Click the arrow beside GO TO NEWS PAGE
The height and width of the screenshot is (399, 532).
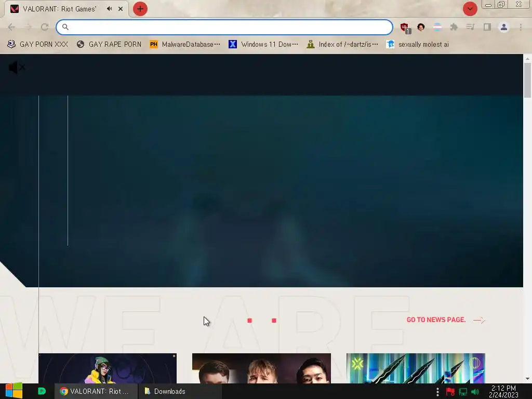tap(479, 320)
